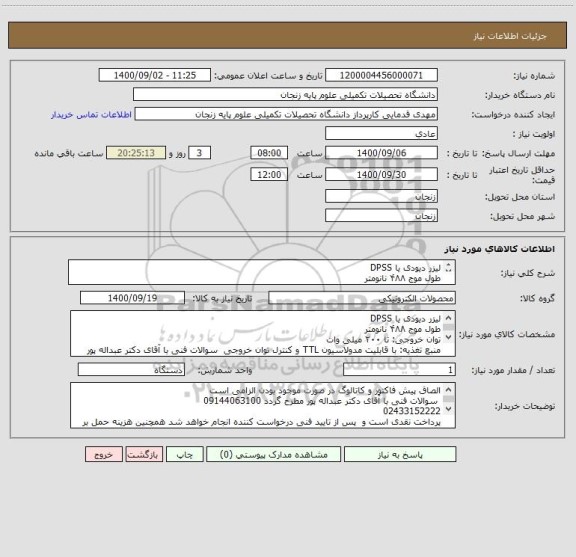
Task: Click the label 'ساعت باقی مانده'
Action: [69, 154]
